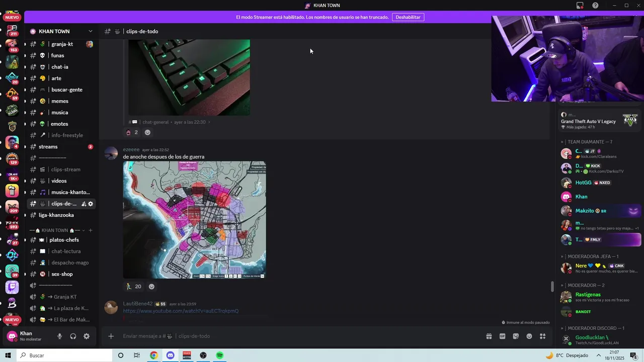
Task: Open Discord help question mark icon
Action: coord(596,6)
